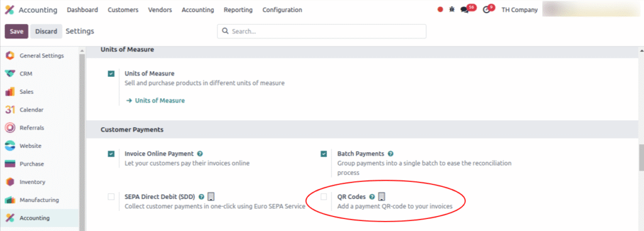Click the red recording dot icon

tap(440, 10)
